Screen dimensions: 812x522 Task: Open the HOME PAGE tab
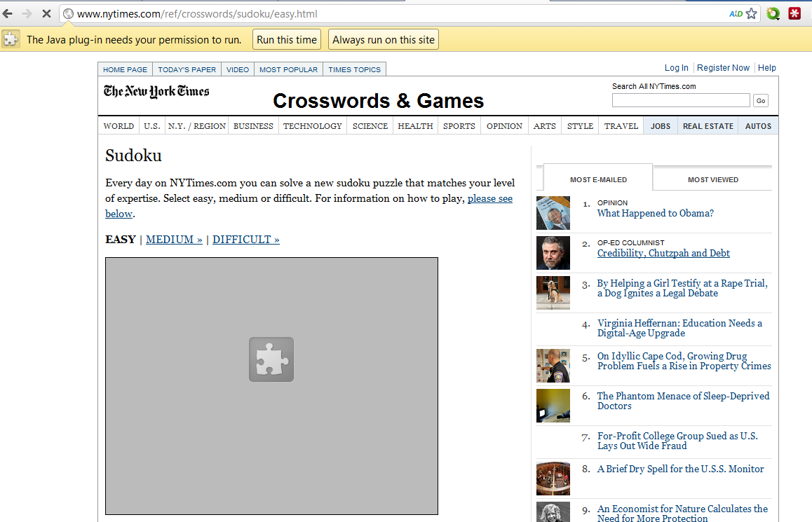(125, 69)
